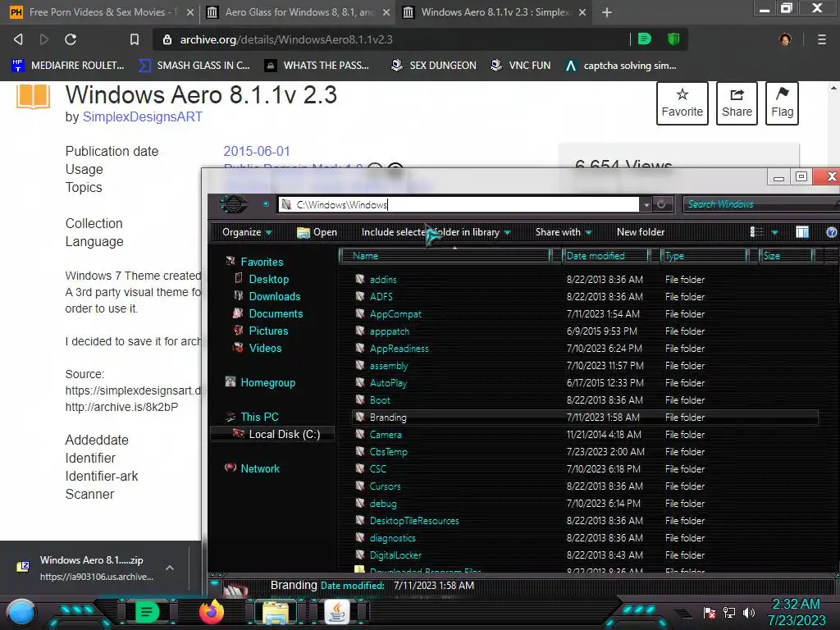Open browser profile avatar

(785, 39)
